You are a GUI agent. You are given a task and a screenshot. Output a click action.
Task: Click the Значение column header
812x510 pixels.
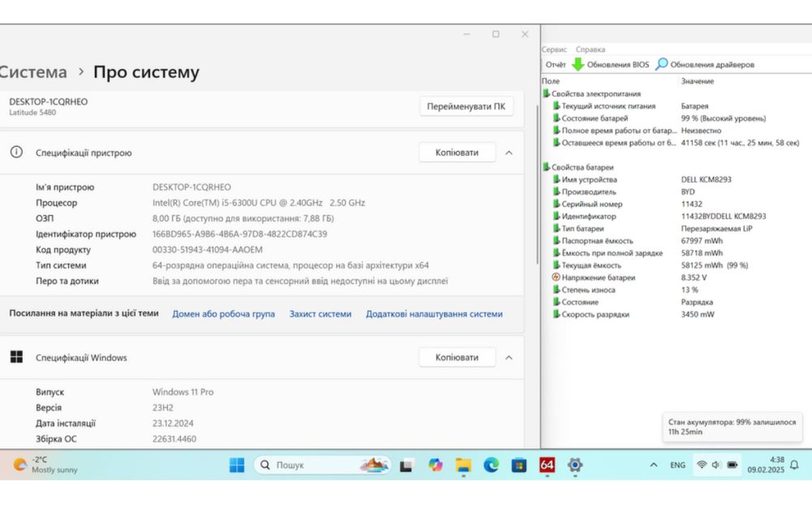click(x=697, y=81)
